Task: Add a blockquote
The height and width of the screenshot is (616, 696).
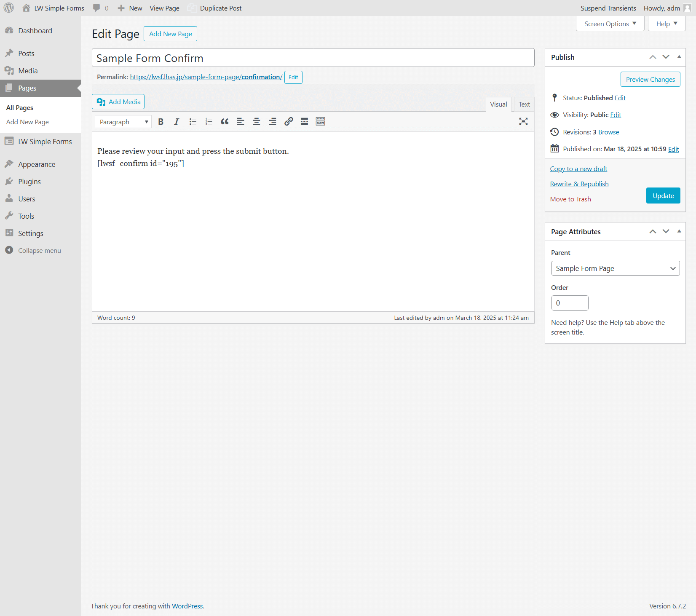Action: coord(224,121)
